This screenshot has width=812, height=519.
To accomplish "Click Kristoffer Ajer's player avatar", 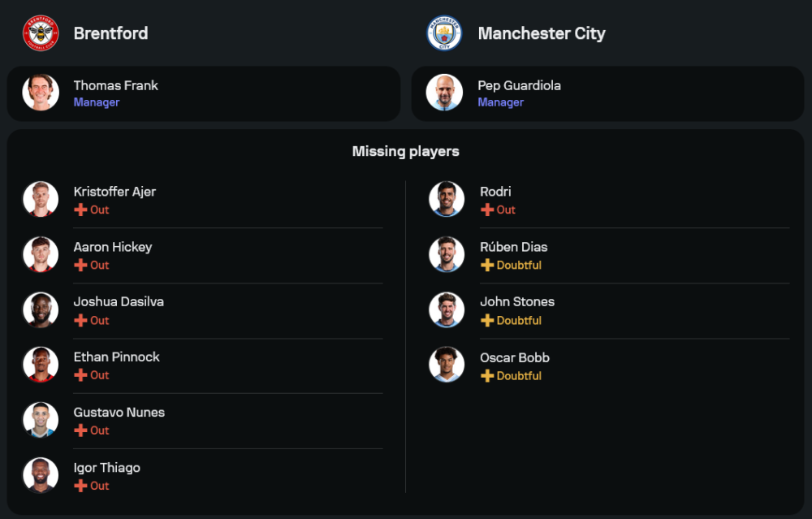I will coord(41,199).
